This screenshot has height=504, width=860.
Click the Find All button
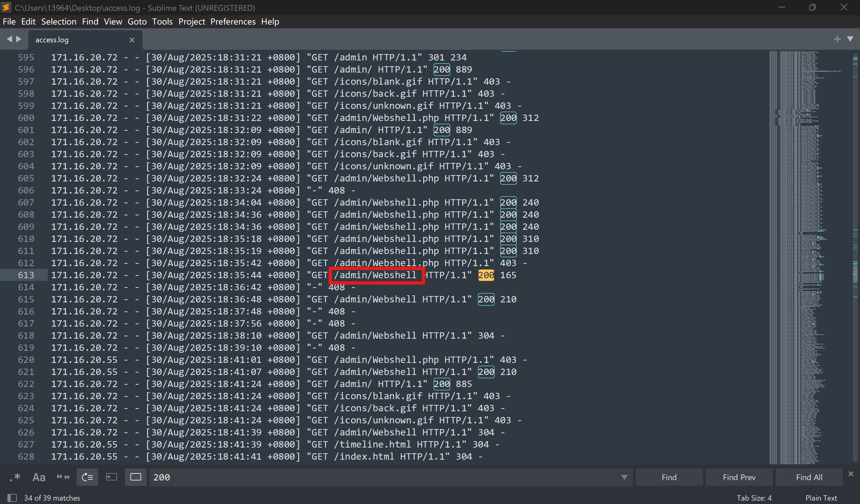(x=809, y=477)
